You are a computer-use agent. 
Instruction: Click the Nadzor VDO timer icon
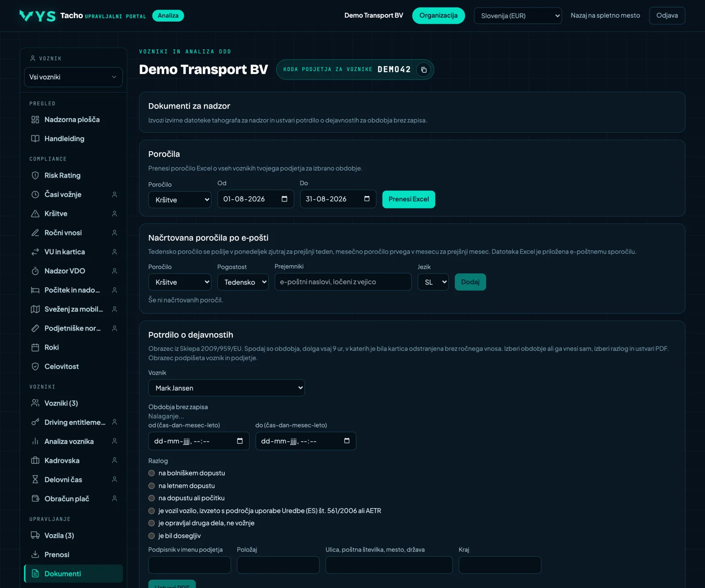(35, 271)
